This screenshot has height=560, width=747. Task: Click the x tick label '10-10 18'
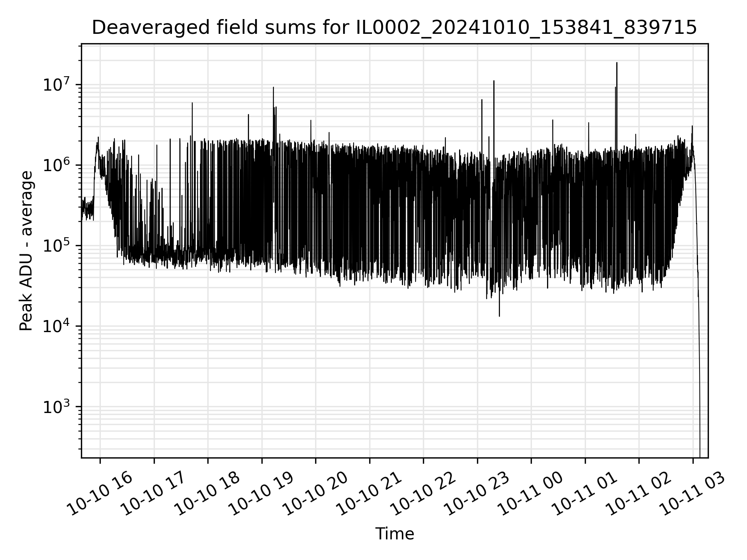pos(208,493)
